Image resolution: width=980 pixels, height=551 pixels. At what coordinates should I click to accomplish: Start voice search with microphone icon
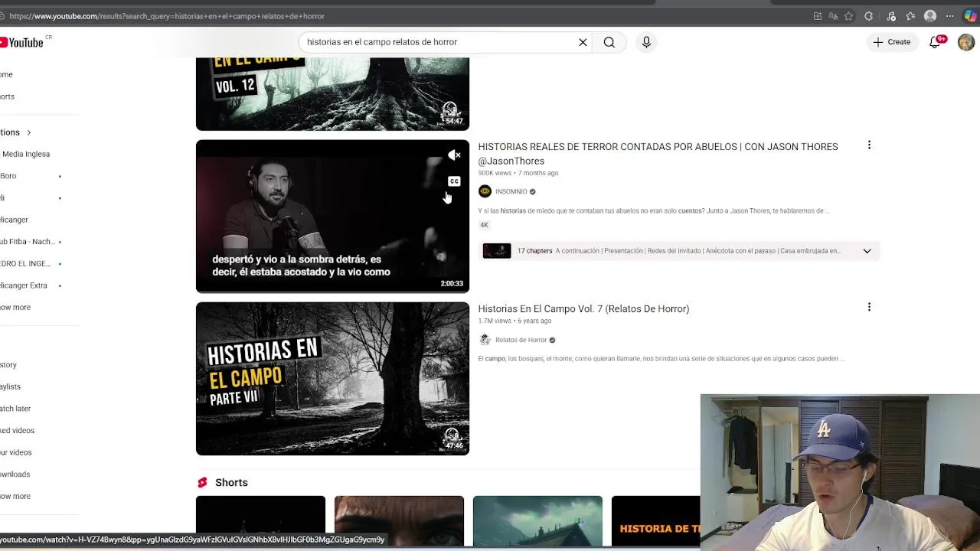tap(646, 42)
